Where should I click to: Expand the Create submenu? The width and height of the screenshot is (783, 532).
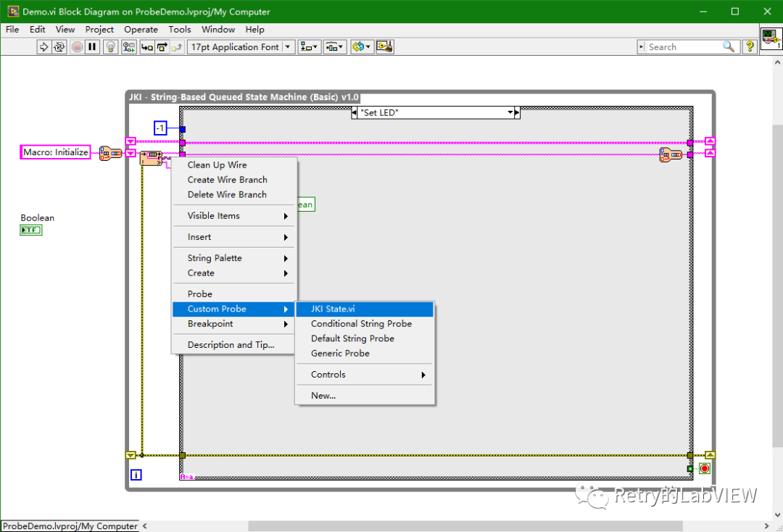coord(233,273)
